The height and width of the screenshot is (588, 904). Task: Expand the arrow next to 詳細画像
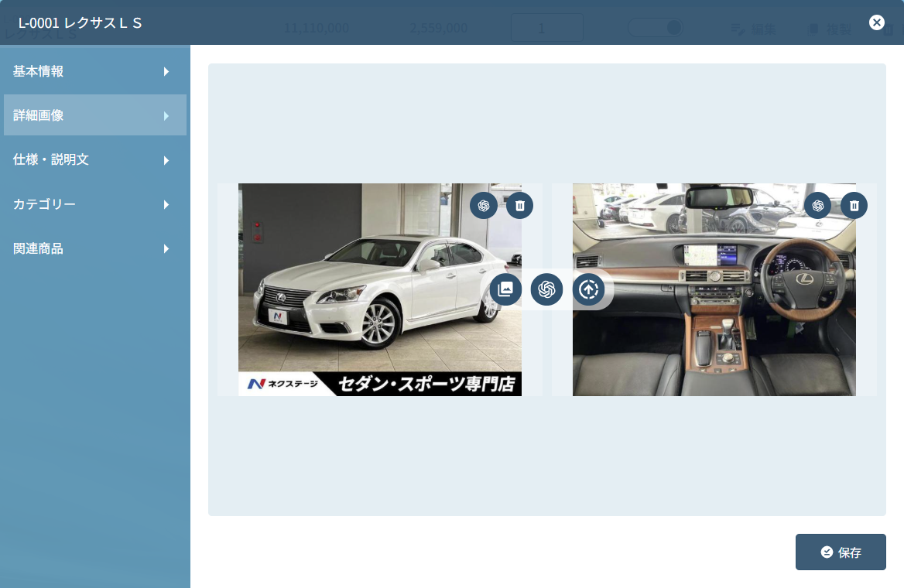click(x=166, y=116)
